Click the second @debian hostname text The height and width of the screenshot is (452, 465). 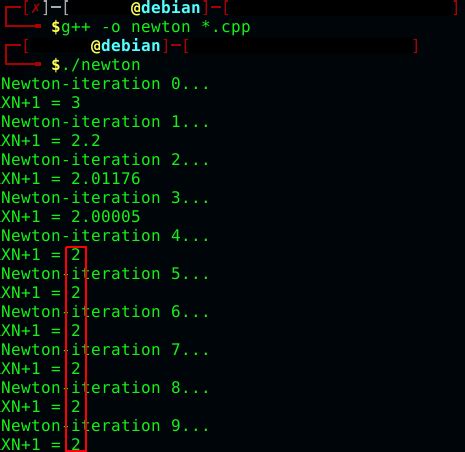click(125, 46)
